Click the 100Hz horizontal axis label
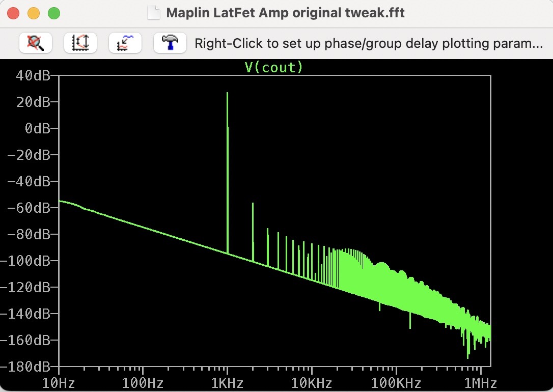 (143, 383)
